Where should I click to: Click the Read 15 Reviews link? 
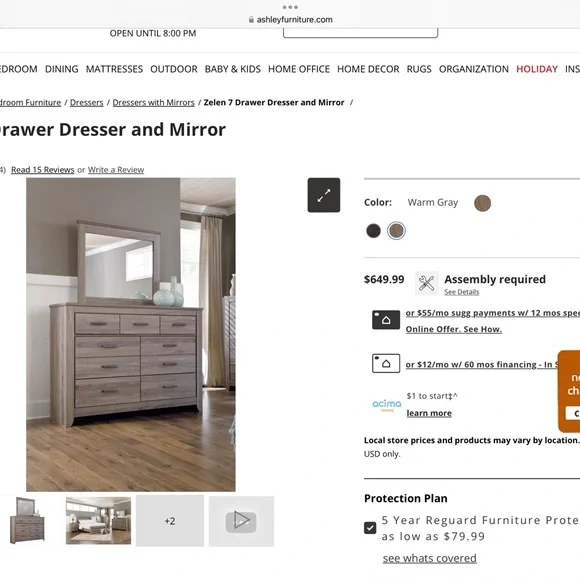pos(43,170)
